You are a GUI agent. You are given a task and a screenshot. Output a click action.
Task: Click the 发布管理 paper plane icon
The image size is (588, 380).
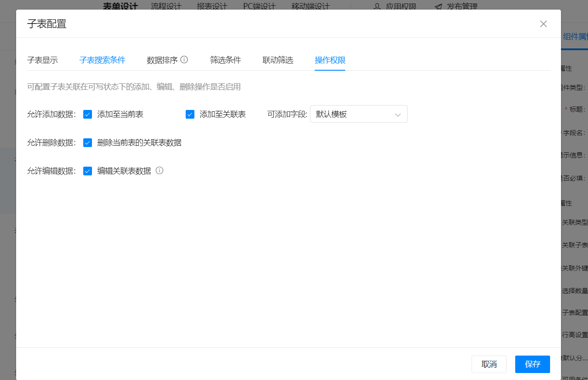pyautogui.click(x=438, y=7)
